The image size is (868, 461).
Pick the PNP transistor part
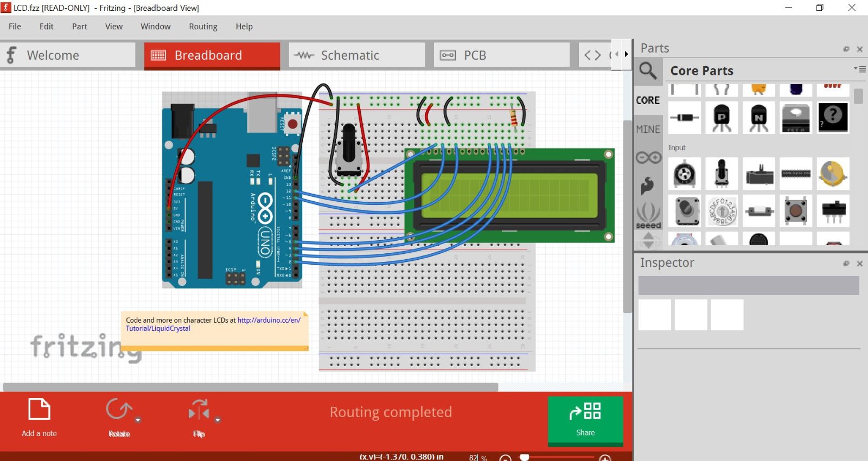(722, 118)
